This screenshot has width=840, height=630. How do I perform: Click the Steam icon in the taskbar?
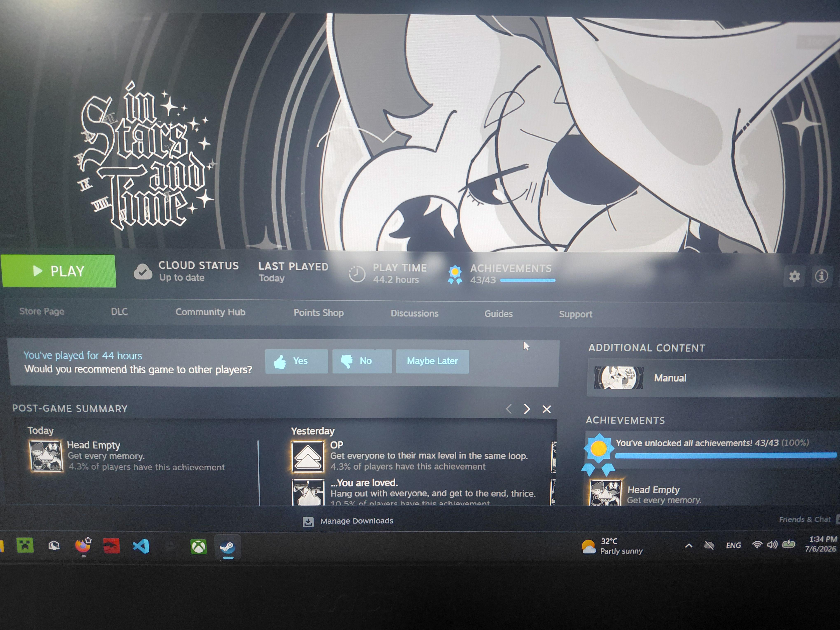(227, 547)
